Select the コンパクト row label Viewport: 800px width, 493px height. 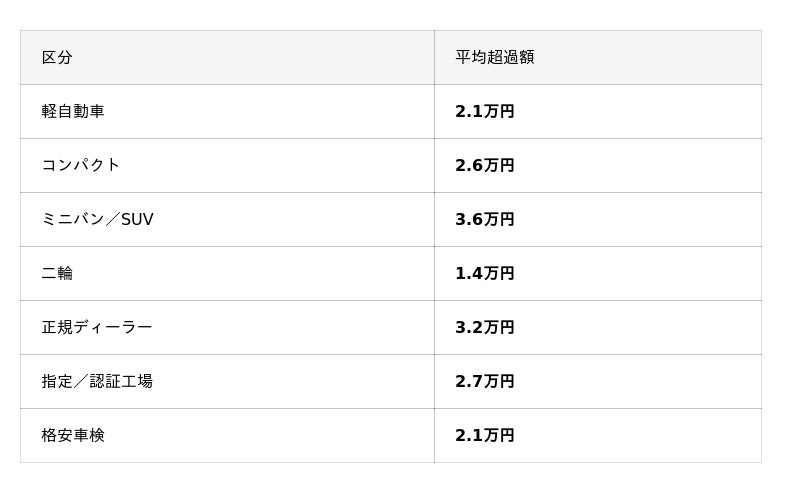[80, 166]
